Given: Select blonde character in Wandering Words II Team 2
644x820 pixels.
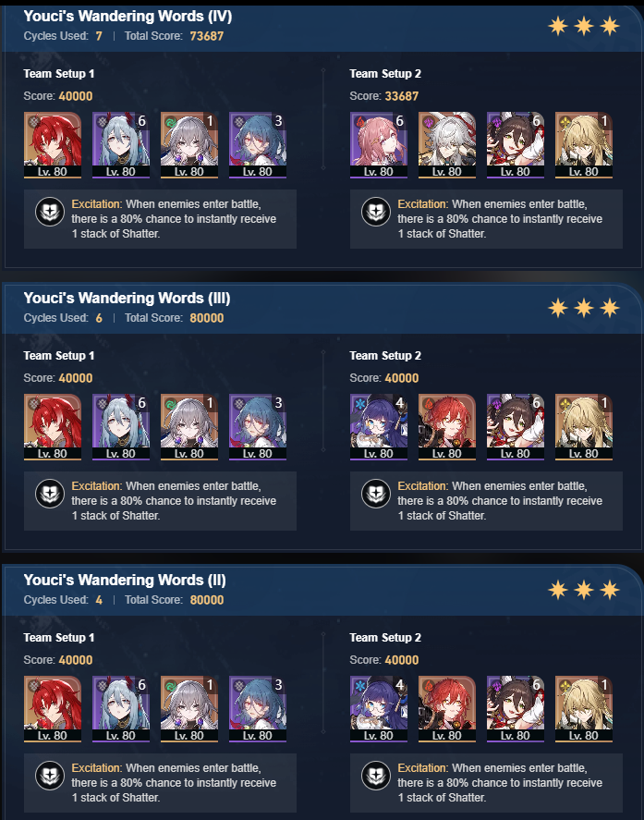Looking at the screenshot, I should click(584, 709).
